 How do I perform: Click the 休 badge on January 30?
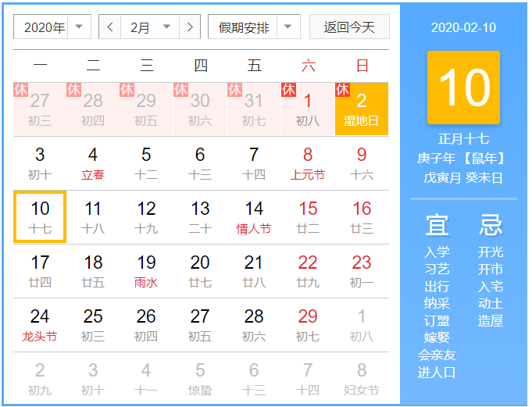tap(181, 90)
